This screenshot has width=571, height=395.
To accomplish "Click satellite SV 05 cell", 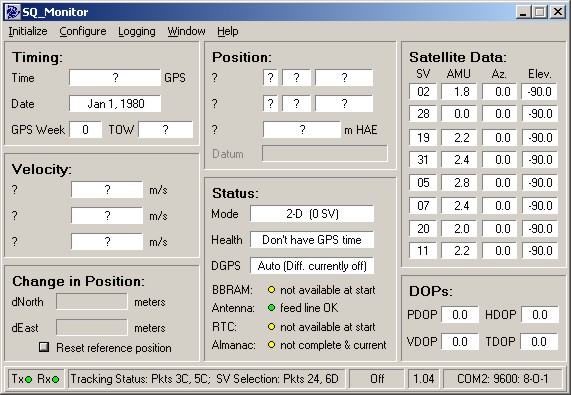I will pyautogui.click(x=423, y=182).
